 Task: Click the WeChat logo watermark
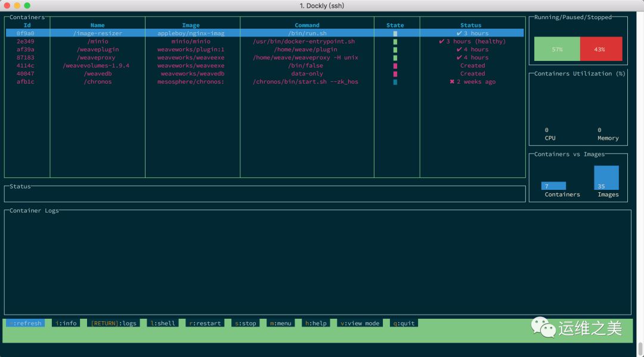(x=543, y=327)
